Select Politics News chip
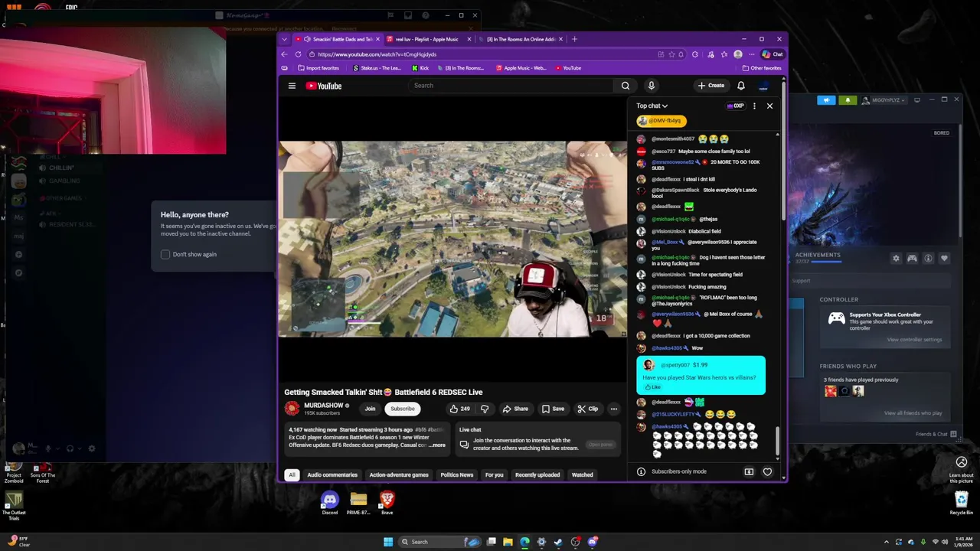This screenshot has width=980, height=551. [457, 475]
